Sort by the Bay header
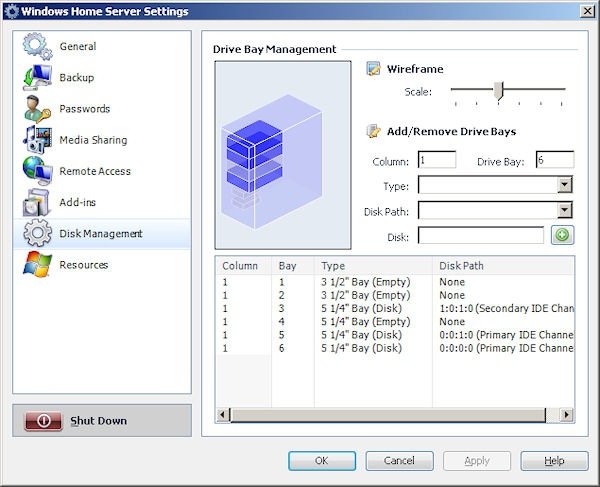This screenshot has width=600, height=487. pos(293,265)
